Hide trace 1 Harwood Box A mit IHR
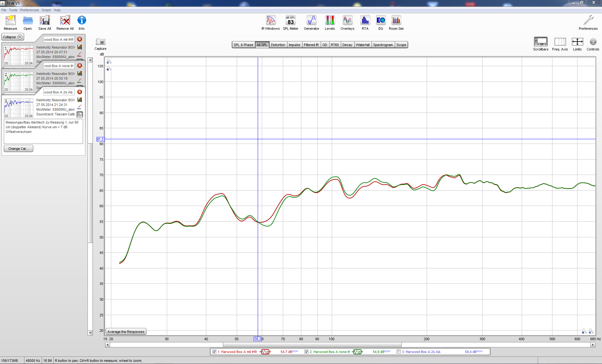This screenshot has height=364, width=602. coord(214,352)
